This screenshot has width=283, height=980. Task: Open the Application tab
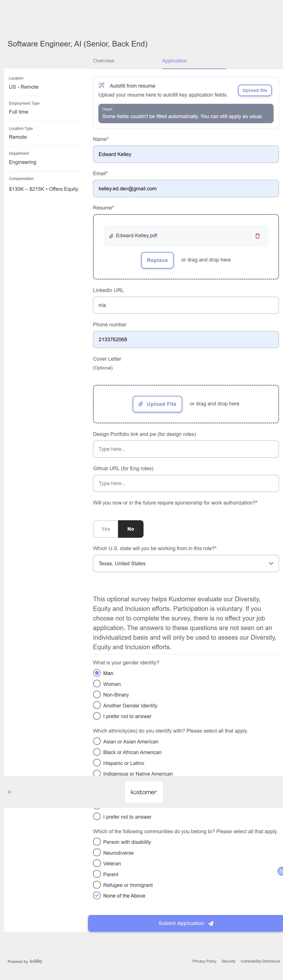[174, 61]
